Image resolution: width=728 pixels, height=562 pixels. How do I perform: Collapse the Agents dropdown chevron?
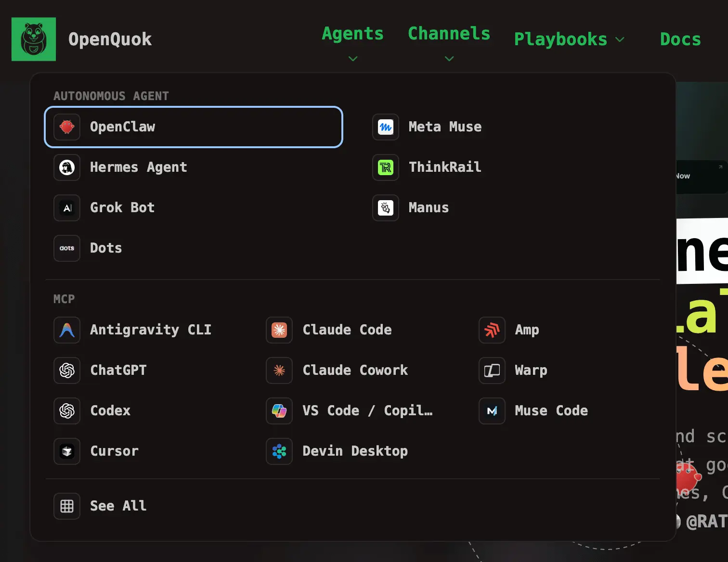[353, 59]
